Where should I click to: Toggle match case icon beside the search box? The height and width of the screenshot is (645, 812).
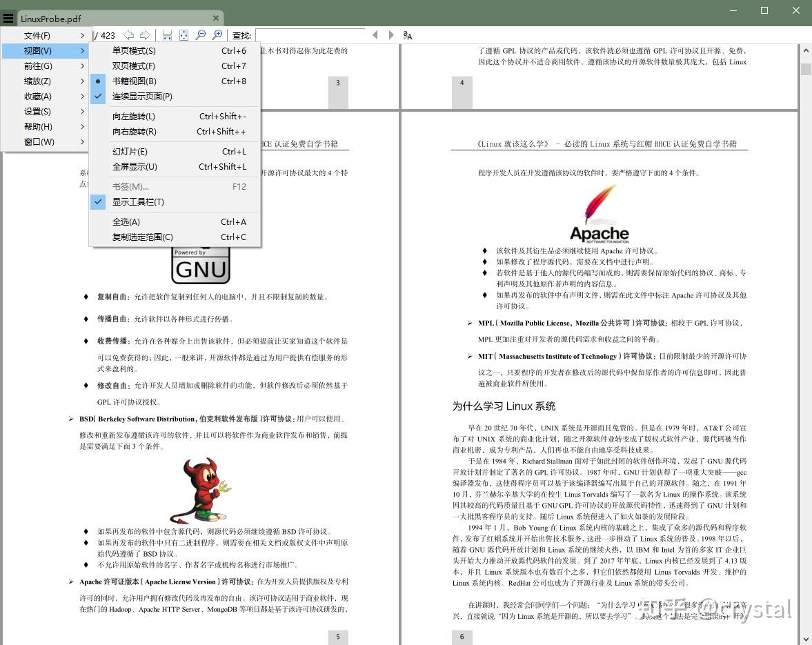pos(408,35)
